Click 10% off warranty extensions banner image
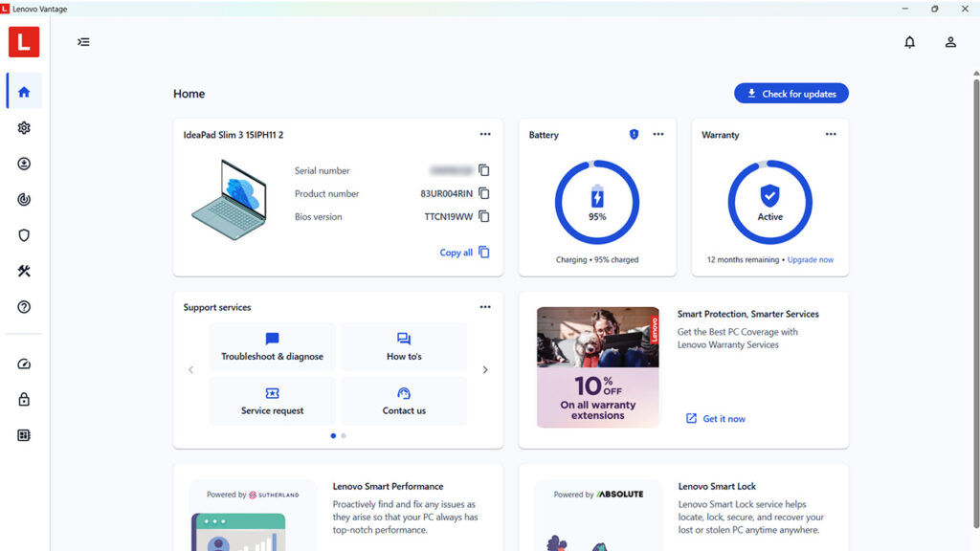This screenshot has height=551, width=980. click(x=597, y=367)
